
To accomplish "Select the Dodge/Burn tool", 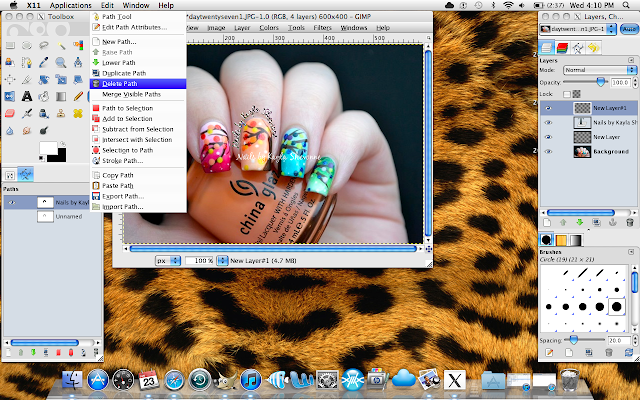I will [44, 130].
